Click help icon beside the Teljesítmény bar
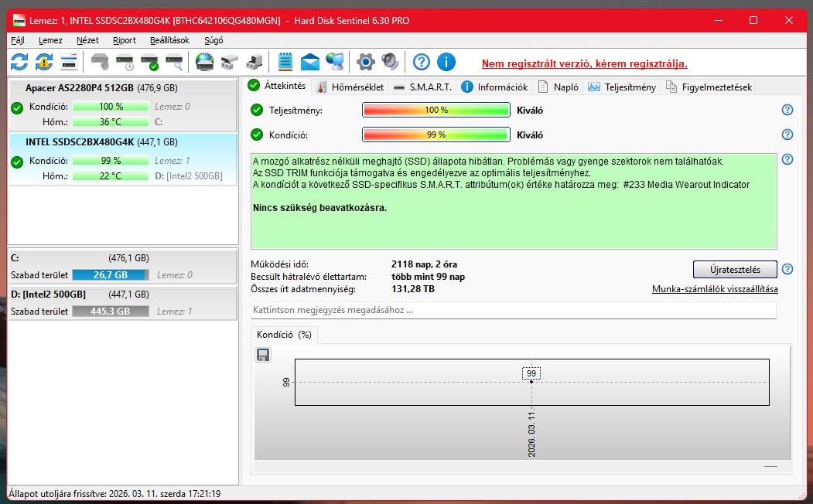The height and width of the screenshot is (504, 813). point(787,110)
